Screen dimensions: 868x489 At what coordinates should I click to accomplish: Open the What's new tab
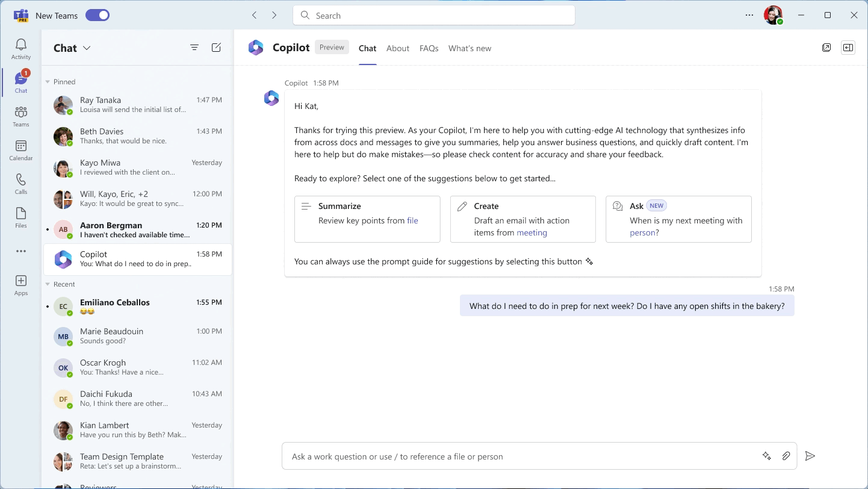pos(470,48)
